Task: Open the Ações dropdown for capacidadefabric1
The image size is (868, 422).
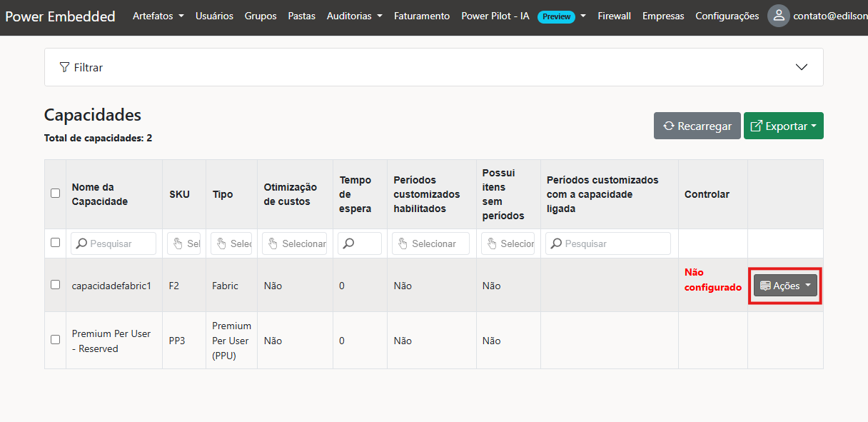Action: (785, 286)
